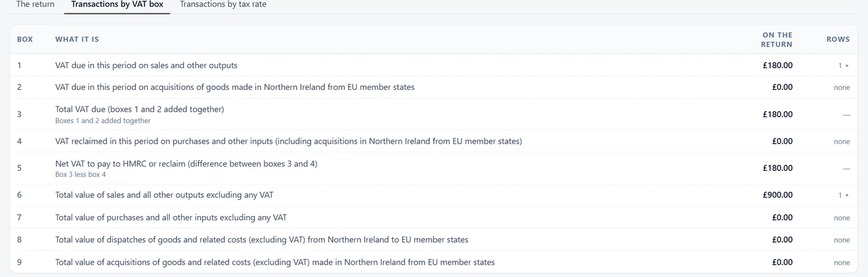The image size is (868, 277).
Task: Click the BOX column header
Action: coord(25,39)
